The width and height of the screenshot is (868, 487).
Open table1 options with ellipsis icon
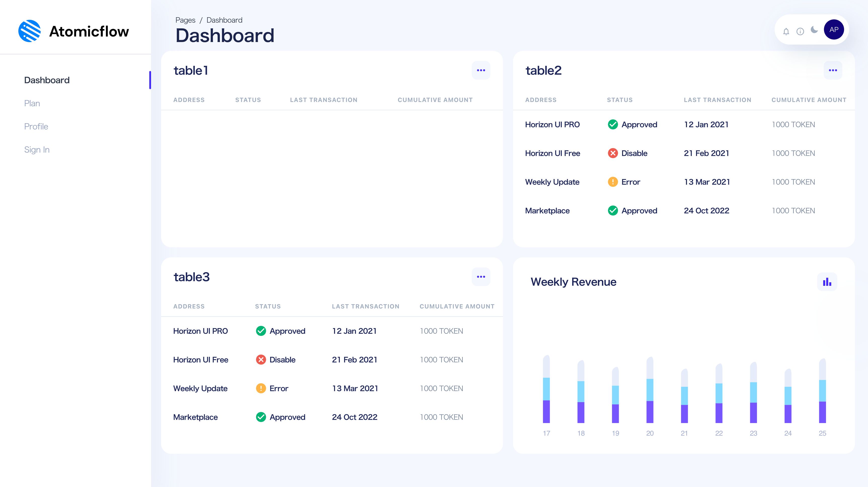(x=481, y=70)
